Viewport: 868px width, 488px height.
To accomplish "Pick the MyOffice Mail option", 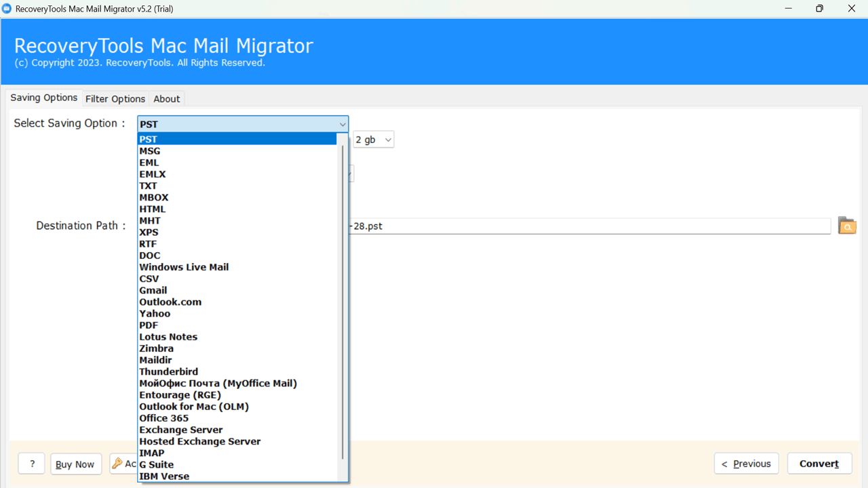I will tap(237, 383).
